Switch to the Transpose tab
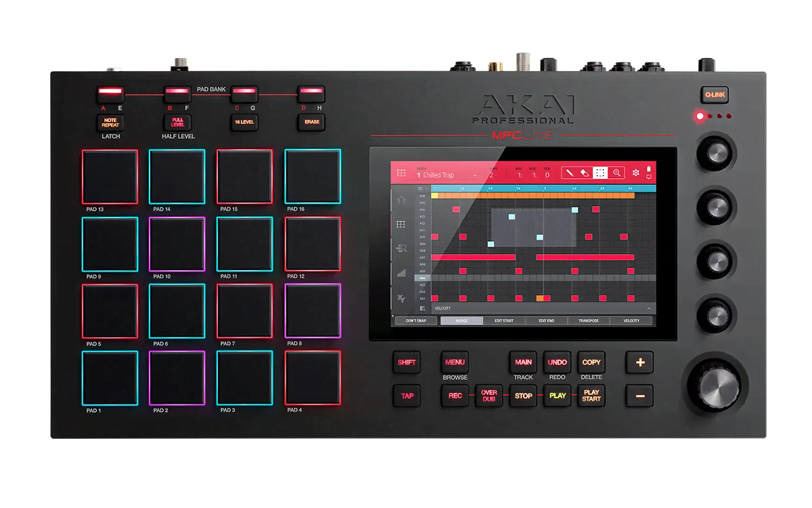The height and width of the screenshot is (508, 812). (x=588, y=321)
